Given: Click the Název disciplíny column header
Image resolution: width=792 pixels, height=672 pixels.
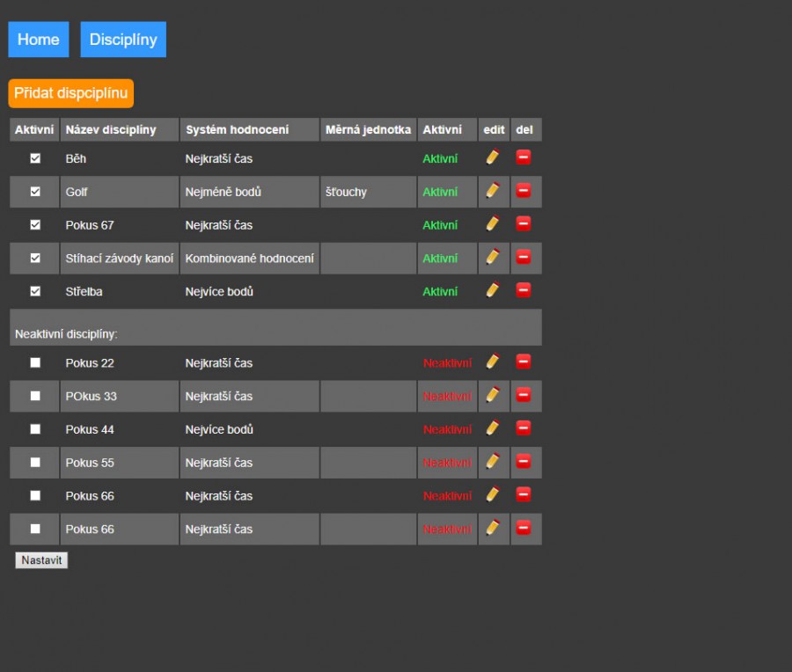Looking at the screenshot, I should (x=111, y=129).
